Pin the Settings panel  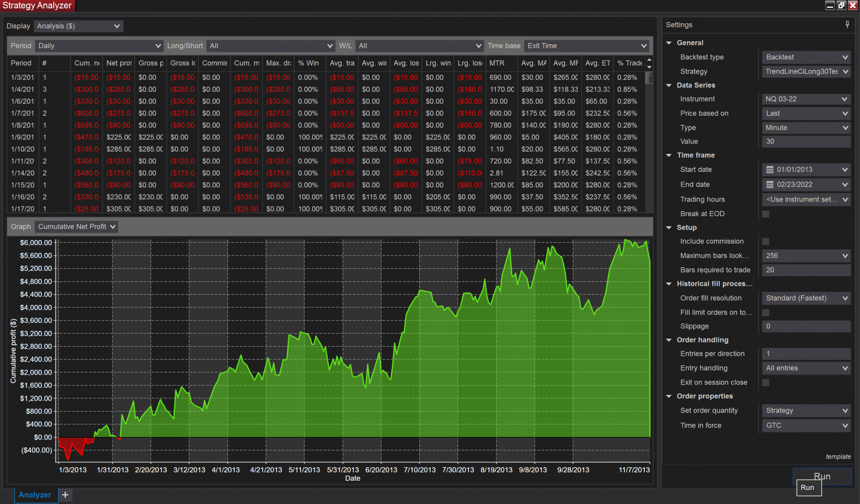tap(847, 25)
